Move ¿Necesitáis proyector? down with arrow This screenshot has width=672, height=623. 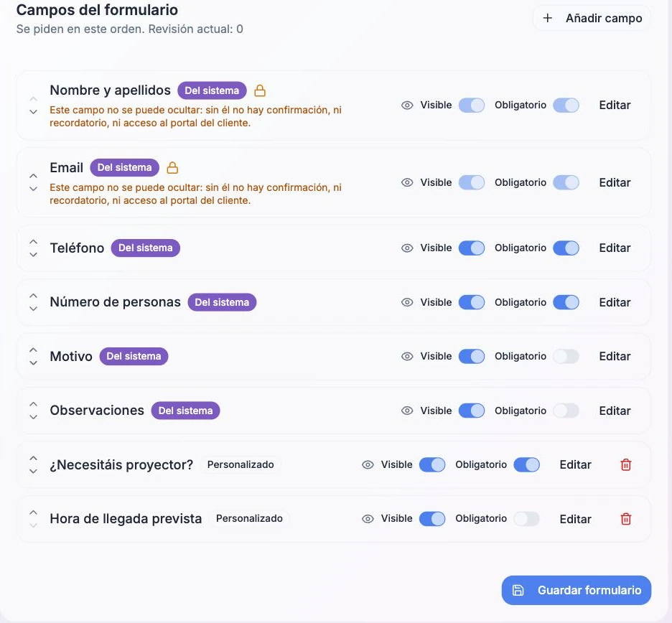pos(33,472)
